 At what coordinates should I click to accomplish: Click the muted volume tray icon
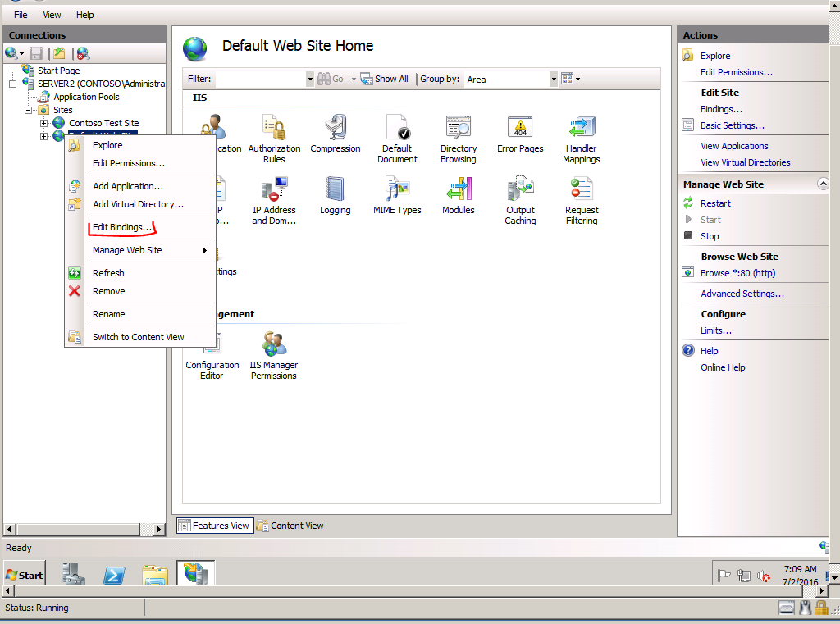pos(764,576)
